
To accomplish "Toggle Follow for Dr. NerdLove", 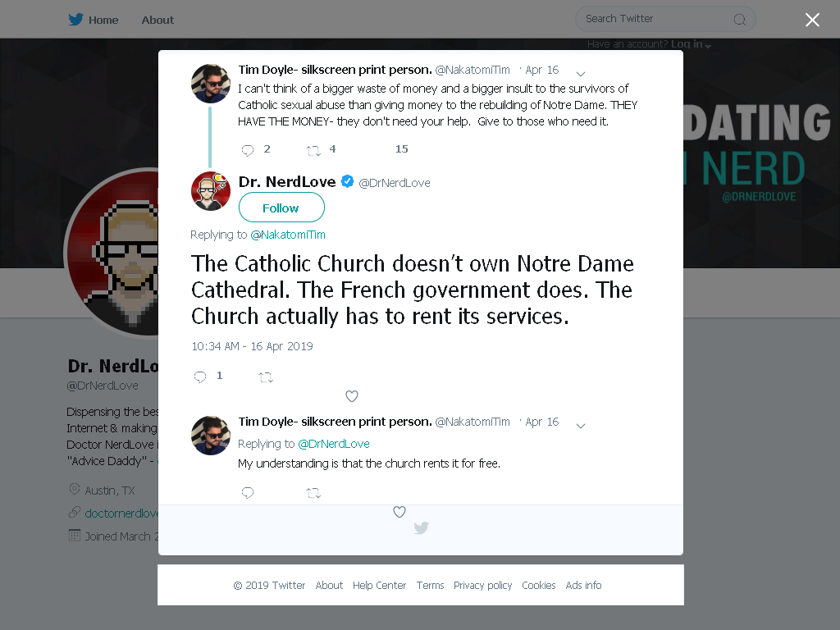I will point(281,208).
